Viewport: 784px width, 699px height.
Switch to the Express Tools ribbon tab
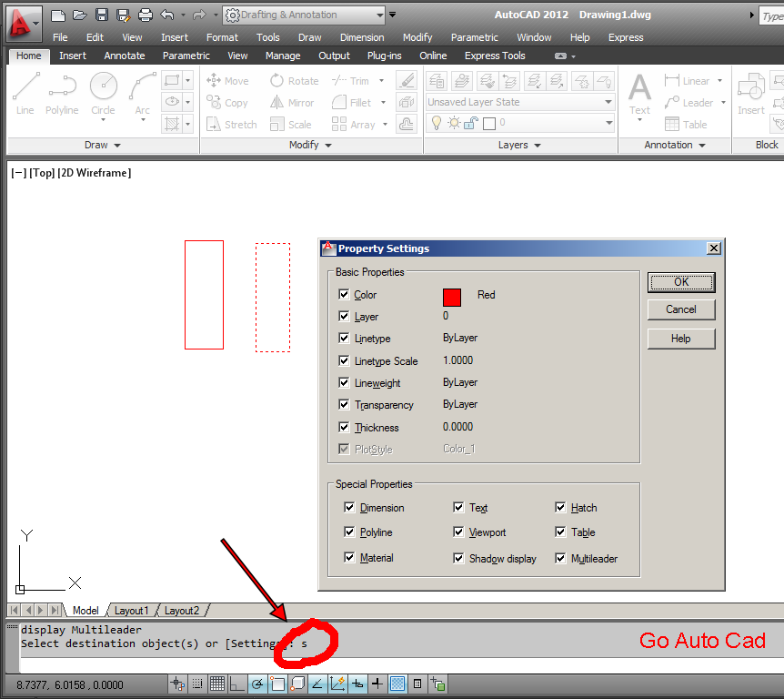pyautogui.click(x=495, y=56)
